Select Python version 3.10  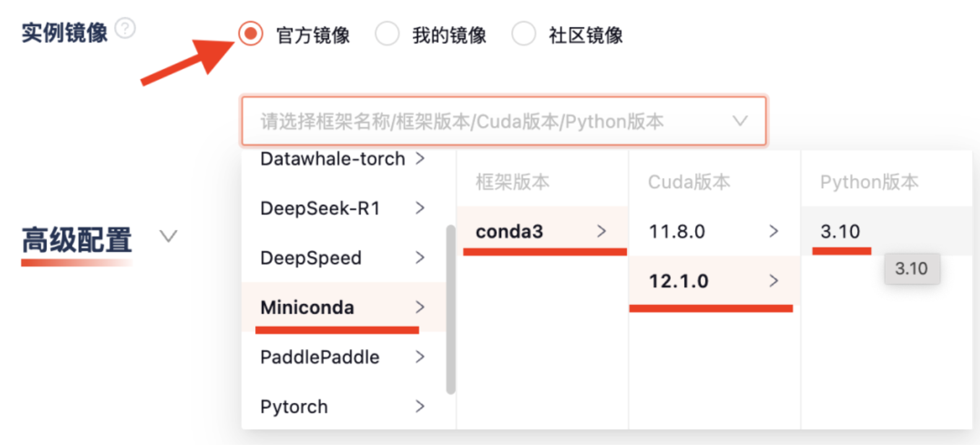point(840,231)
